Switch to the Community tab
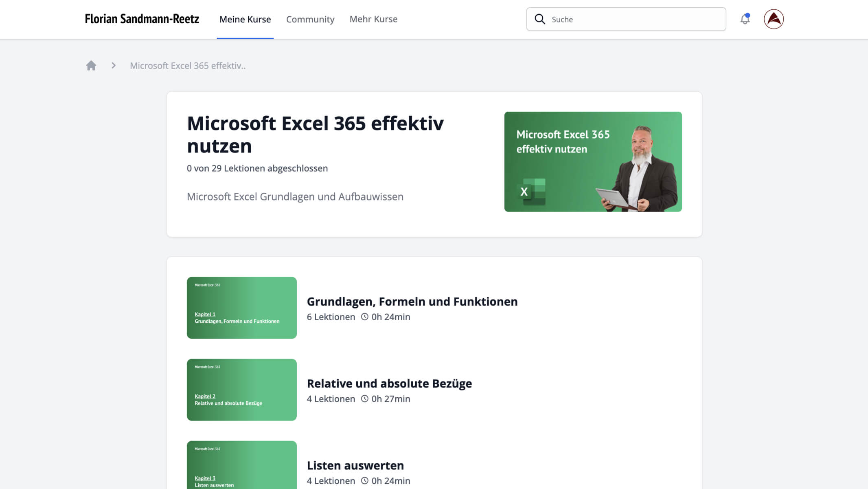The width and height of the screenshot is (868, 489). click(x=310, y=19)
